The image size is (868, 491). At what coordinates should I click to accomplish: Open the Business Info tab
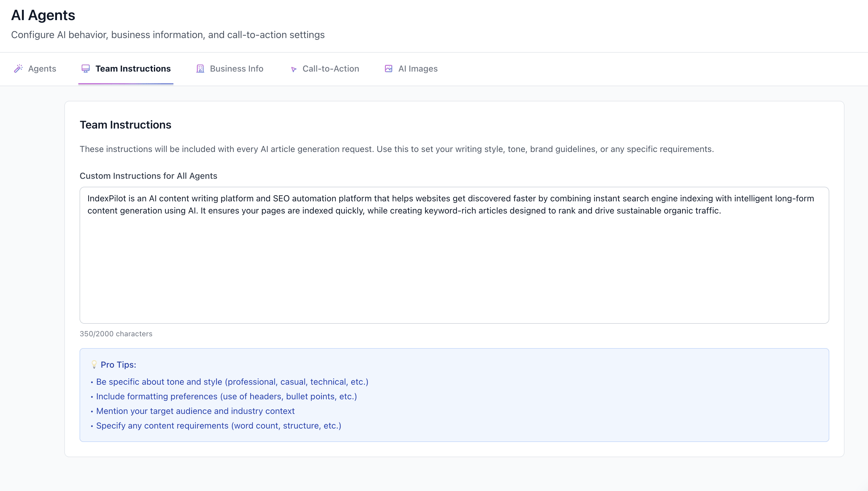pos(236,69)
